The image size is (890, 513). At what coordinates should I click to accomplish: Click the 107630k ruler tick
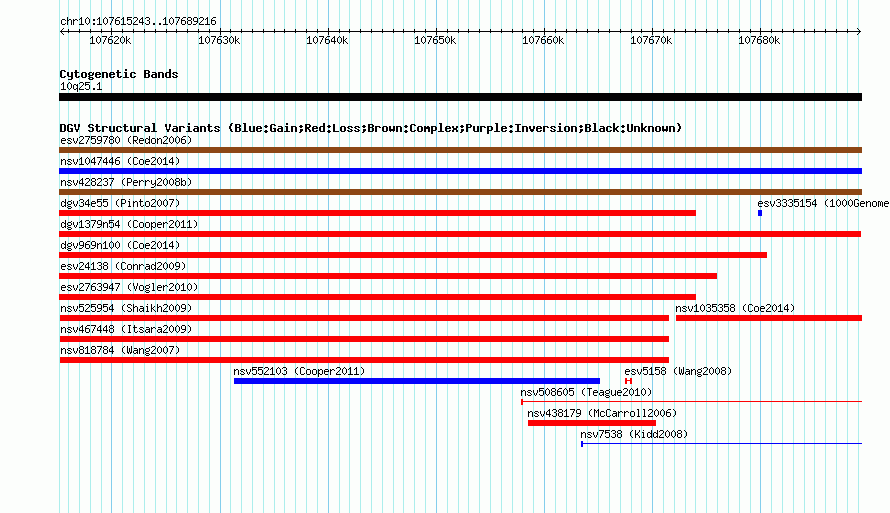pyautogui.click(x=219, y=40)
